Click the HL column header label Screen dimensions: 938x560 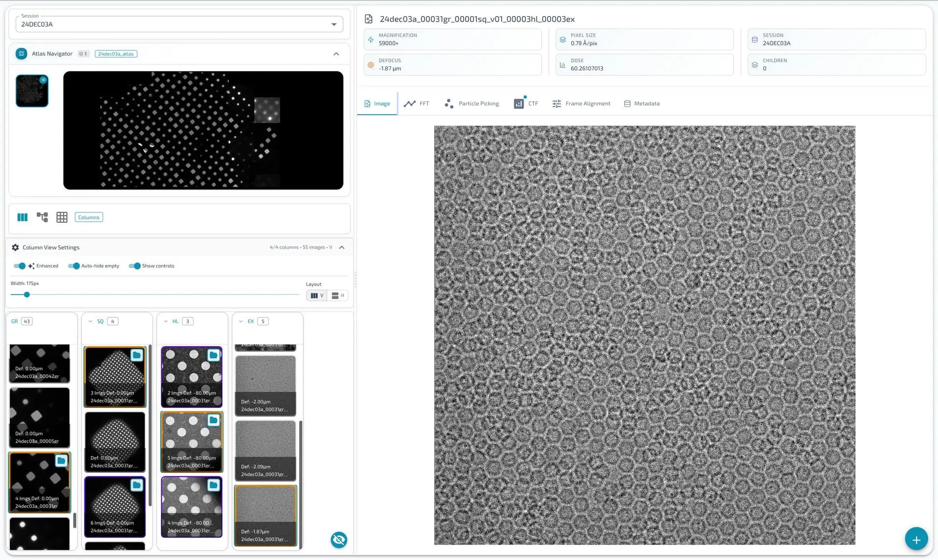pos(175,321)
